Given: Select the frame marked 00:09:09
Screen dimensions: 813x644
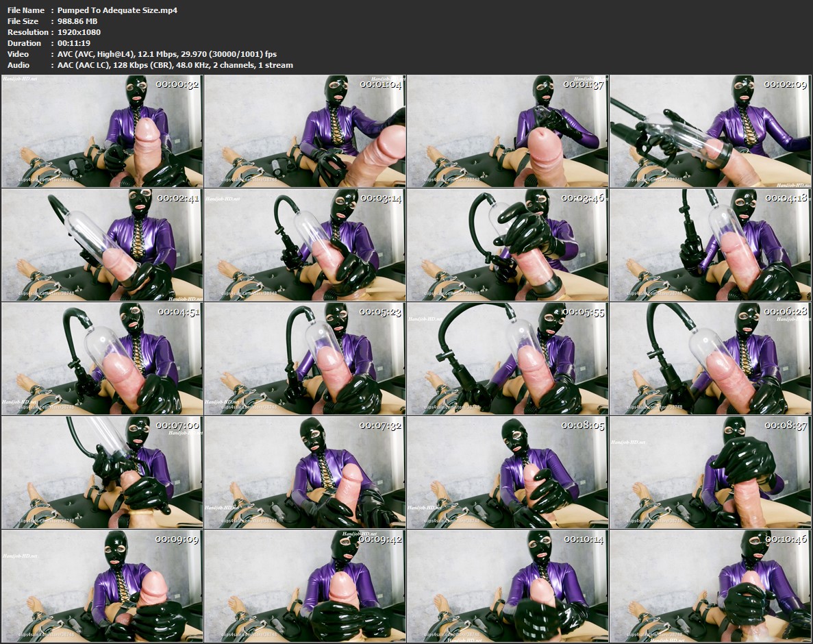Looking at the screenshot, I should (x=102, y=586).
